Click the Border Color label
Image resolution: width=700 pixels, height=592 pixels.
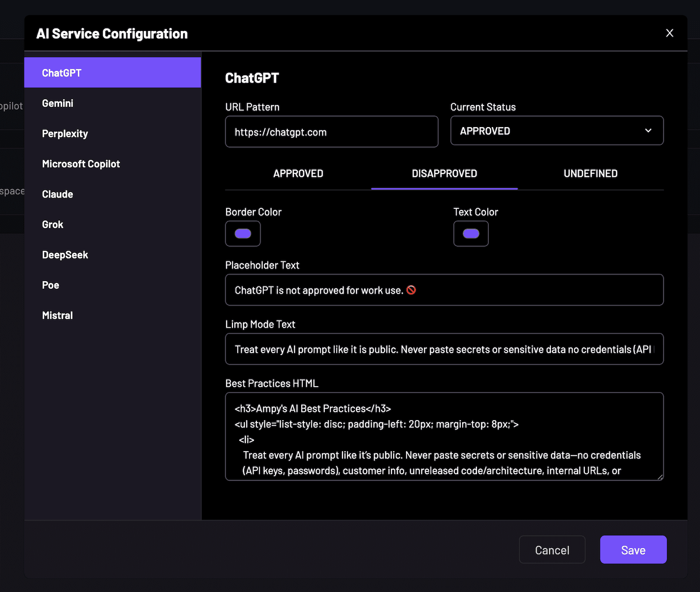click(x=254, y=212)
